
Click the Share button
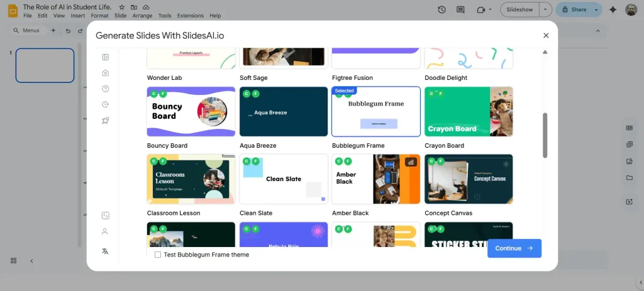(574, 9)
